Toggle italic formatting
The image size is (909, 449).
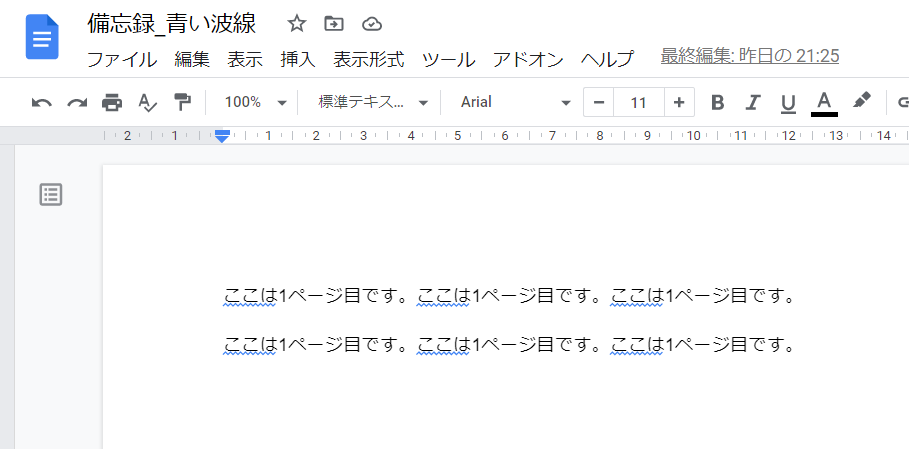tap(752, 103)
